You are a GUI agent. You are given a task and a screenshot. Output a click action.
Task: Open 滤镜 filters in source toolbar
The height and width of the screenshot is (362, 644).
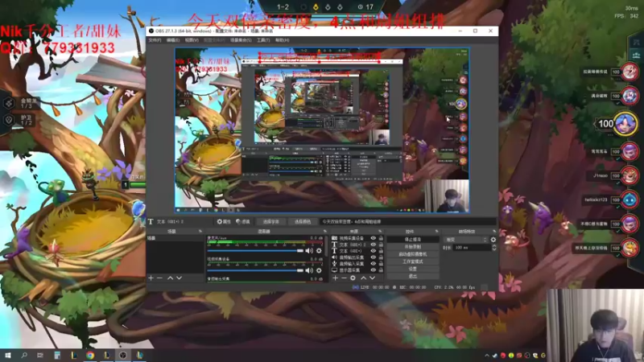(x=243, y=222)
